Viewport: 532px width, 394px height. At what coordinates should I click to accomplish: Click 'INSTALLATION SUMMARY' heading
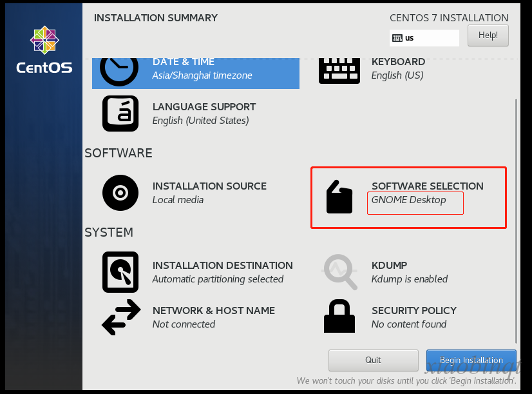[156, 18]
